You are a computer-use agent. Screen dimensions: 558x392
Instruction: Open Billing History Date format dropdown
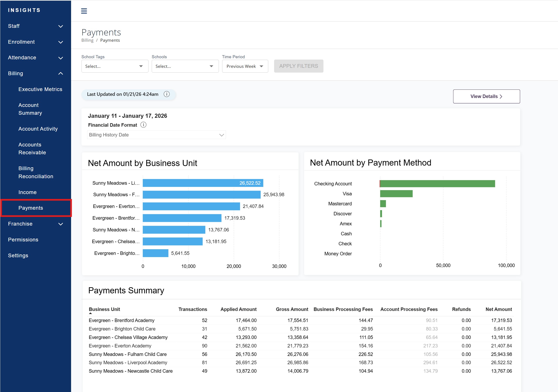156,135
